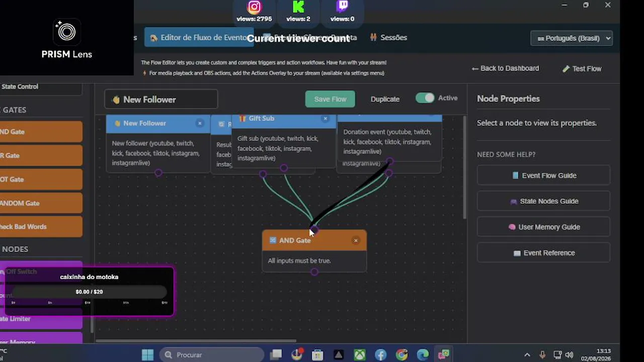
Task: Open Task View from the taskbar
Action: (276, 355)
